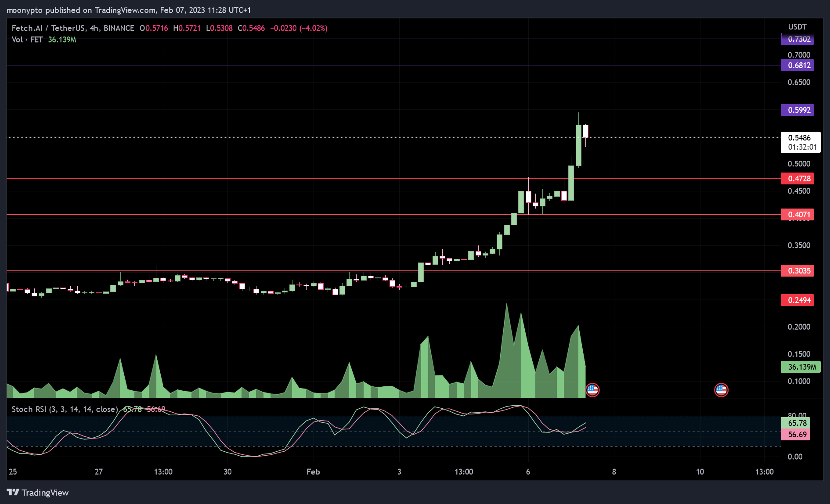The height and width of the screenshot is (504, 830).
Task: Click the Vol · FET indicator legend
Action: pyautogui.click(x=27, y=40)
